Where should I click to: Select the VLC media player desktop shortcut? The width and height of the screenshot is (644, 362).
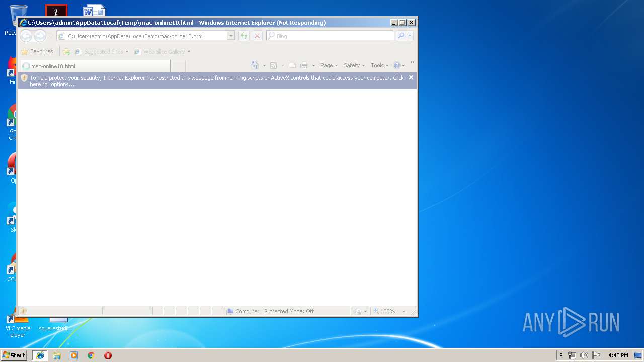[x=18, y=324]
